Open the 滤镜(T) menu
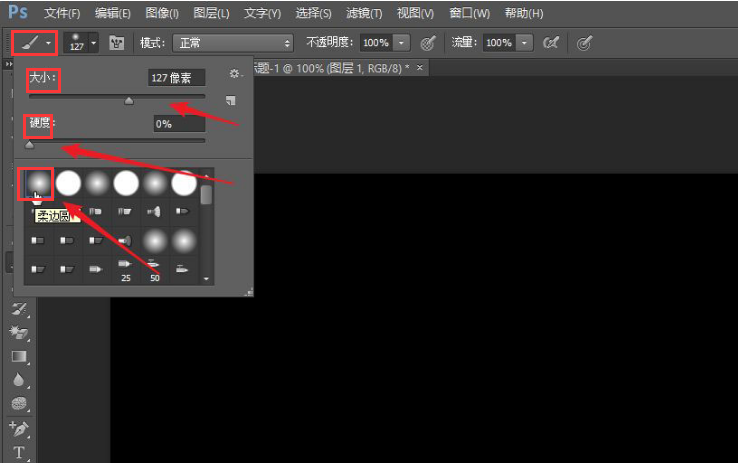 364,13
